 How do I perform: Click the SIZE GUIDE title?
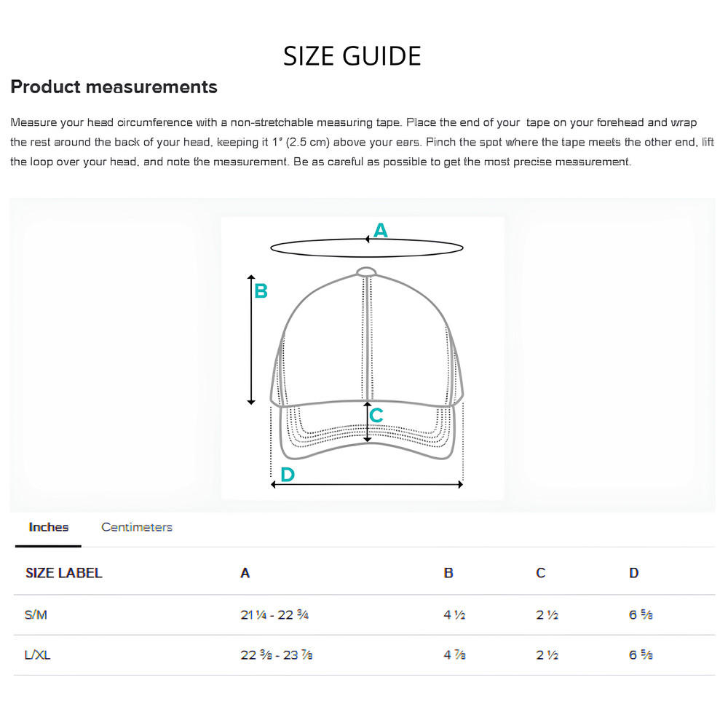352,56
